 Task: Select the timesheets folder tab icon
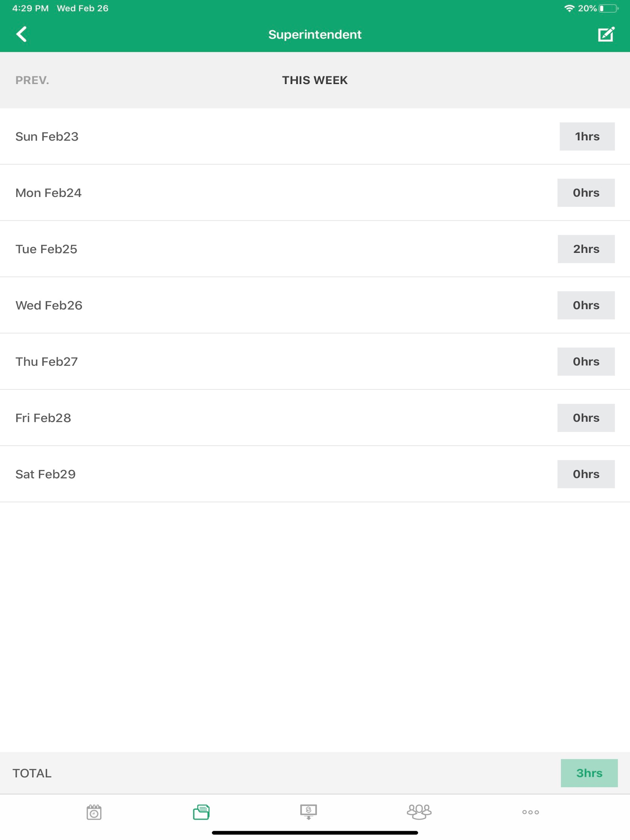point(201,812)
